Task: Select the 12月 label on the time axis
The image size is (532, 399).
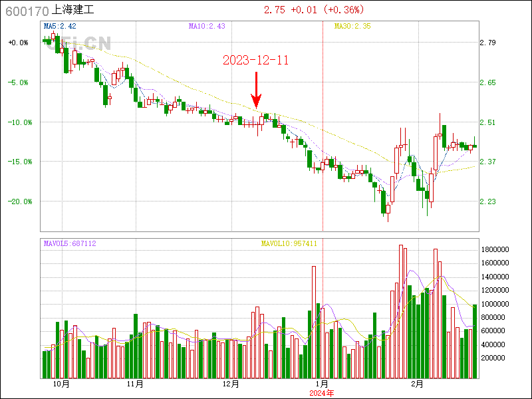Action: click(231, 384)
